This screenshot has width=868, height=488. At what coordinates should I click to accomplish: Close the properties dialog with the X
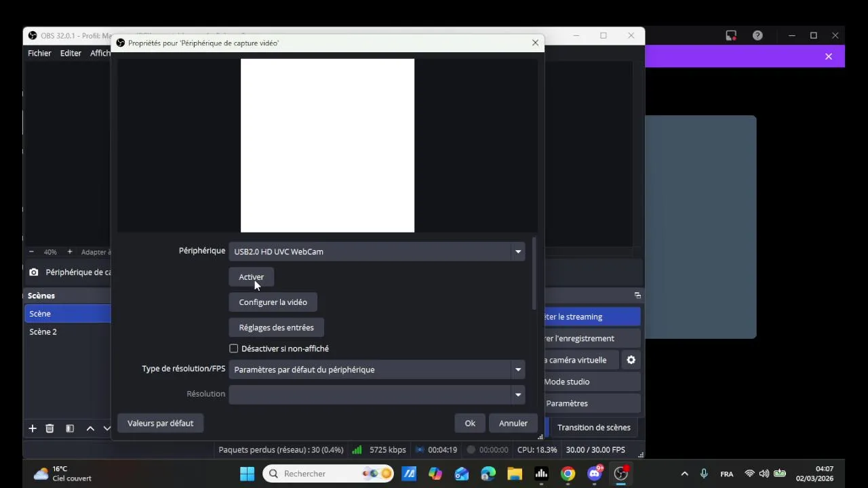pyautogui.click(x=535, y=43)
